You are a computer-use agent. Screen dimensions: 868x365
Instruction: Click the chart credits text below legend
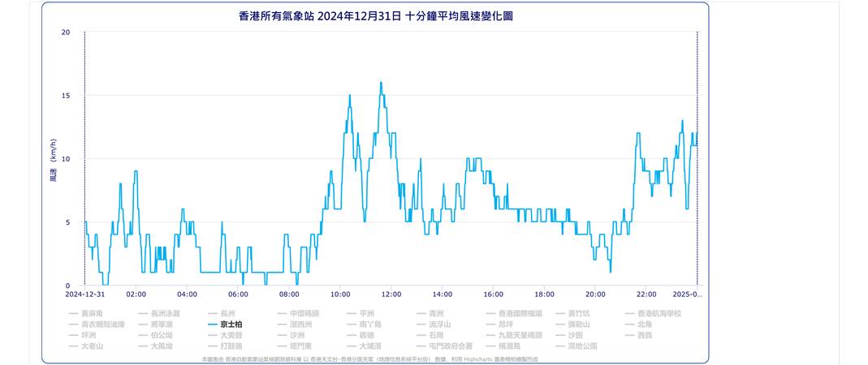click(x=369, y=359)
